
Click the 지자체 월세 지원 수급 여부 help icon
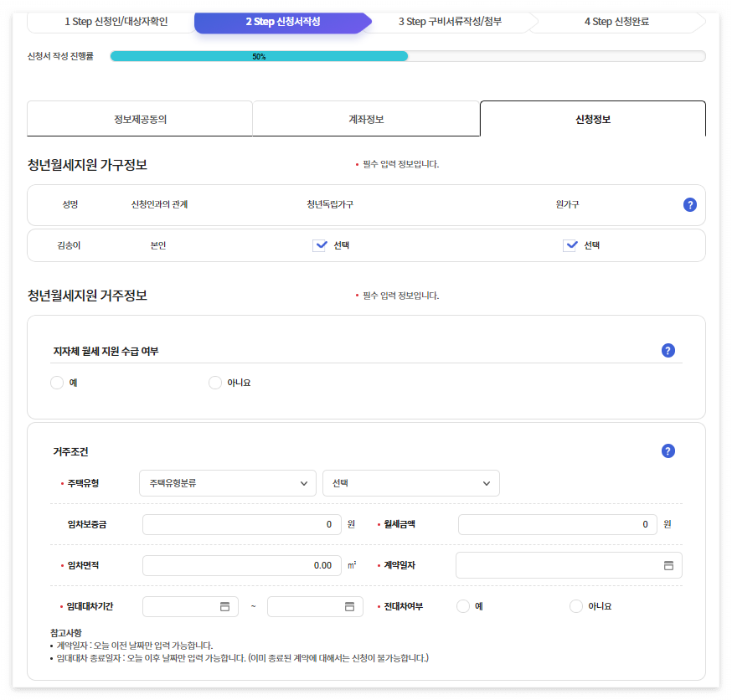coord(668,351)
